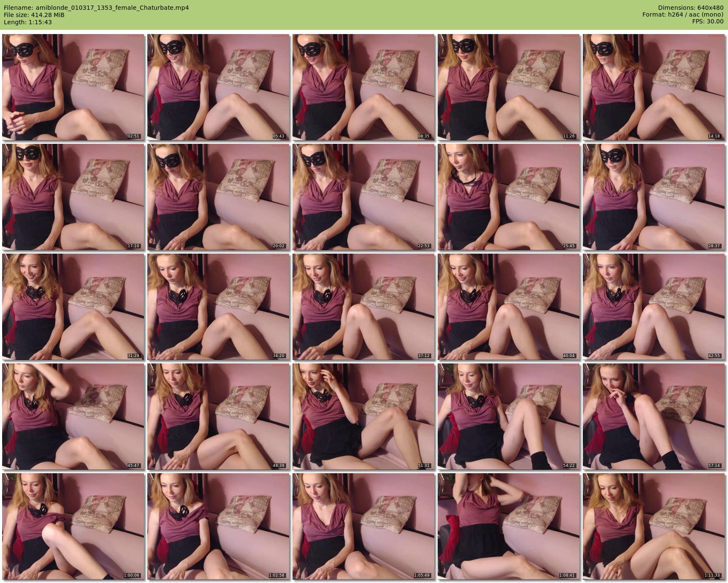Open the last thumbnail, stamped 1:11:33
Image resolution: width=728 pixels, height=583 pixels.
tap(654, 526)
